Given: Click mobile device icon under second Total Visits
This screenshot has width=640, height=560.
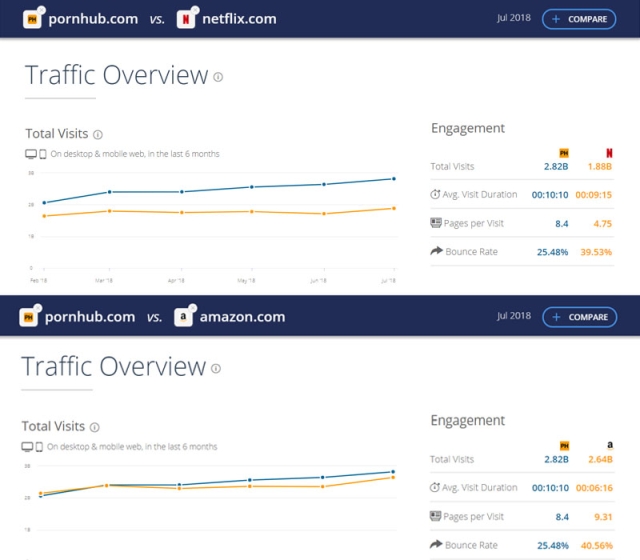Looking at the screenshot, I should (39, 447).
